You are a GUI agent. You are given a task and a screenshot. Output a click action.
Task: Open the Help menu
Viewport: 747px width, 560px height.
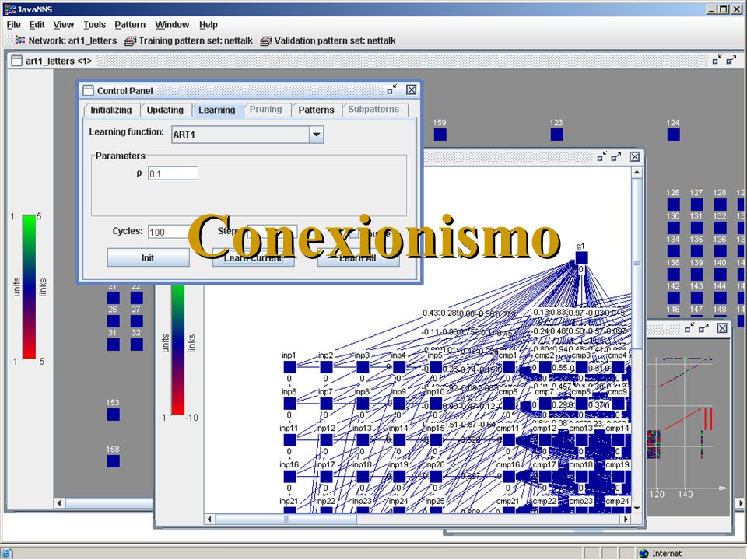[x=209, y=25]
